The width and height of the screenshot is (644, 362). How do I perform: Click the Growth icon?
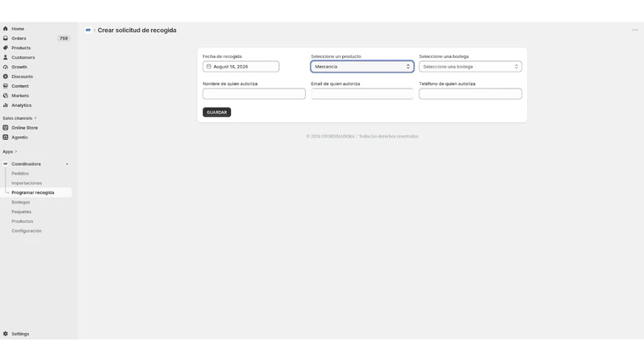pyautogui.click(x=6, y=67)
